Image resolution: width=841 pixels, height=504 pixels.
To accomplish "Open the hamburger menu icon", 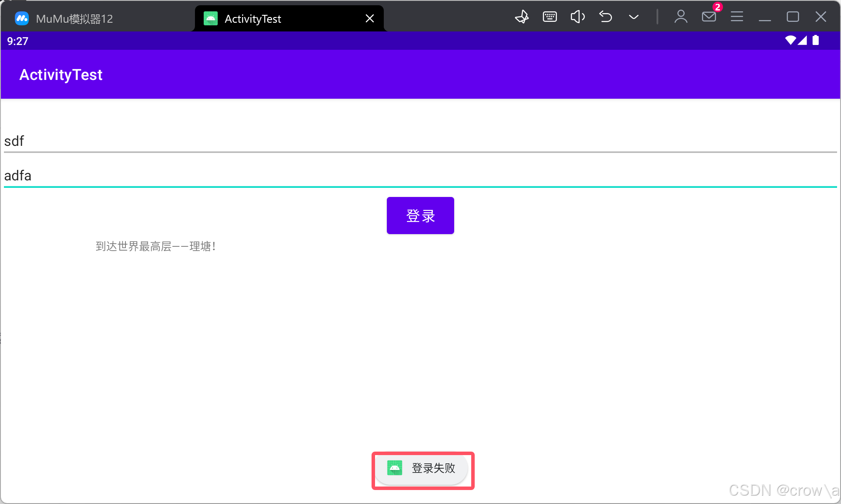I will click(737, 17).
